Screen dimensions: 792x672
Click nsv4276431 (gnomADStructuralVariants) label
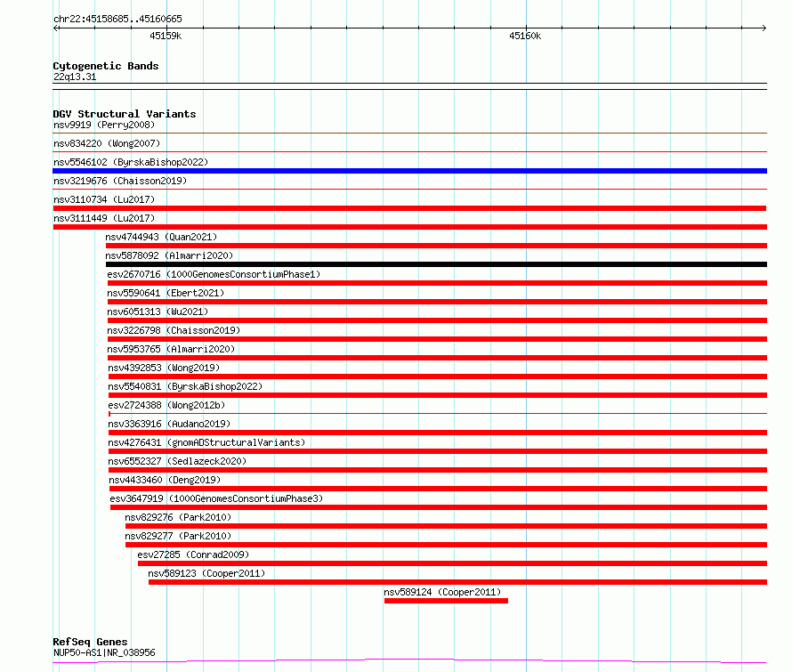click(x=206, y=442)
